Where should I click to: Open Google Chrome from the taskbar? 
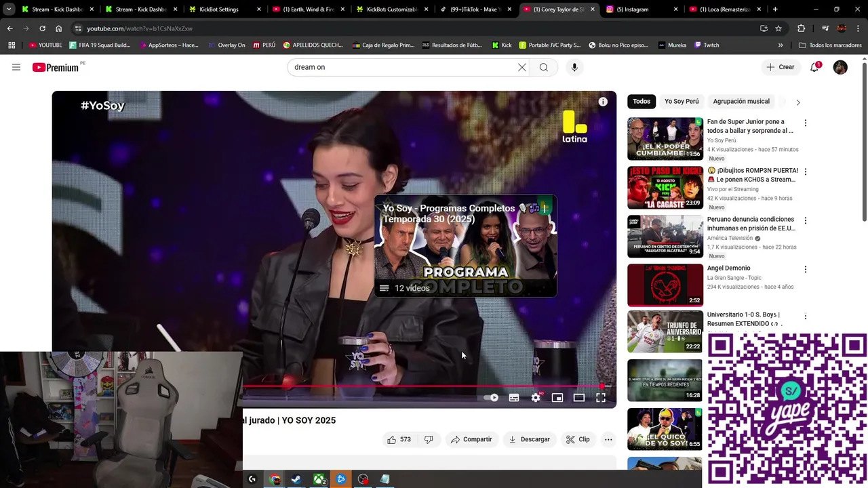tap(274, 479)
